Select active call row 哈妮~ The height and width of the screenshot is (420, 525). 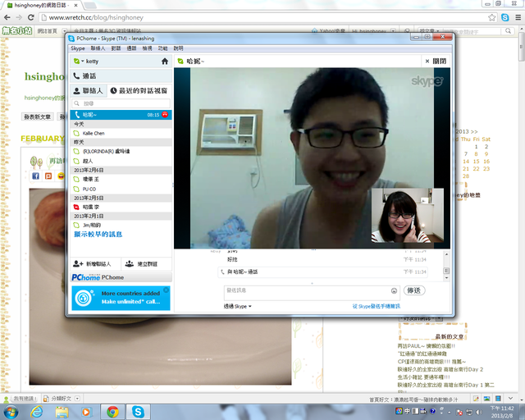coord(121,115)
